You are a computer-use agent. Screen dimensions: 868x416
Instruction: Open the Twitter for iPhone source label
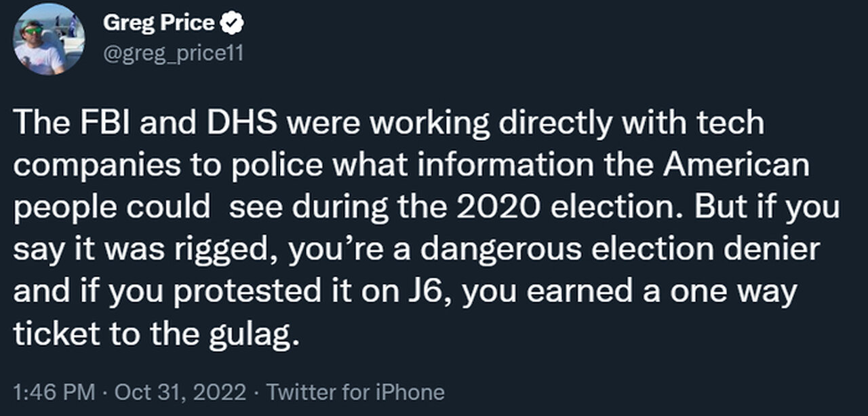point(356,392)
